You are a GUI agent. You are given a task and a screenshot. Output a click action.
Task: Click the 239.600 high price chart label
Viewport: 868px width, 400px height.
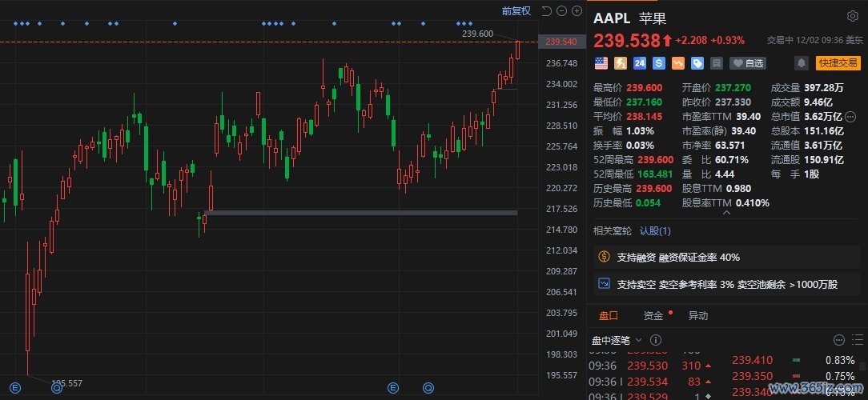point(478,34)
